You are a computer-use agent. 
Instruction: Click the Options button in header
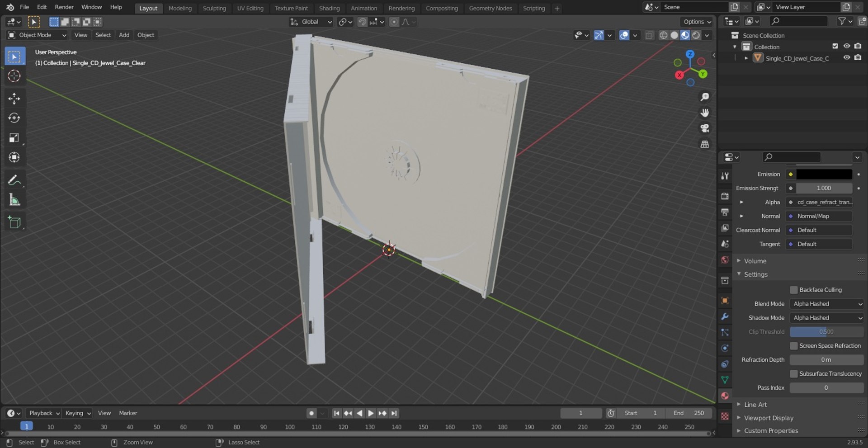(697, 22)
